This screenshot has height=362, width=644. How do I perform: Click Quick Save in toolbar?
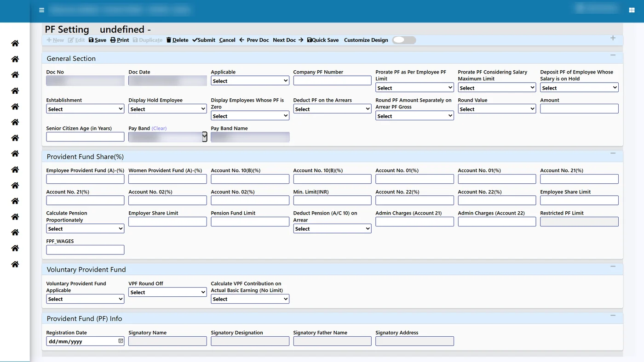pos(323,40)
